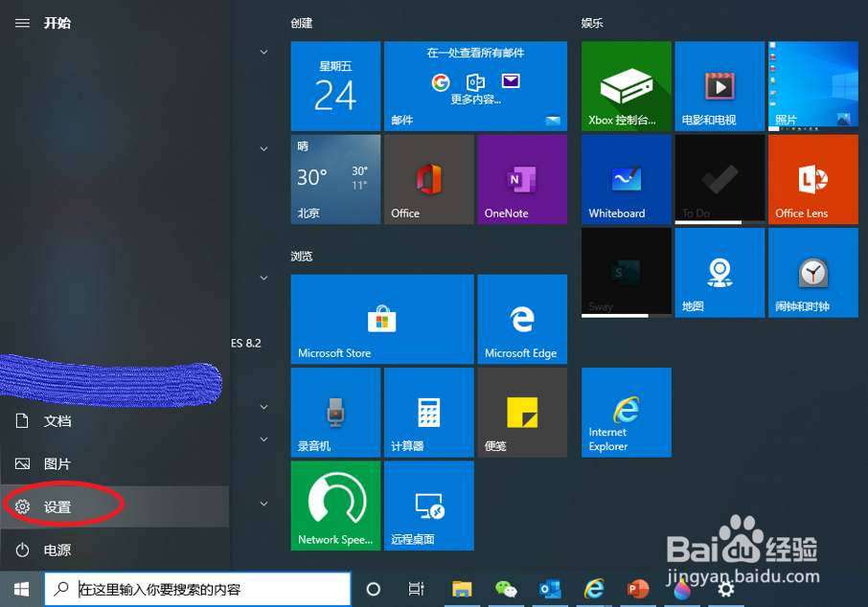Click the taskbar search box

(x=197, y=590)
